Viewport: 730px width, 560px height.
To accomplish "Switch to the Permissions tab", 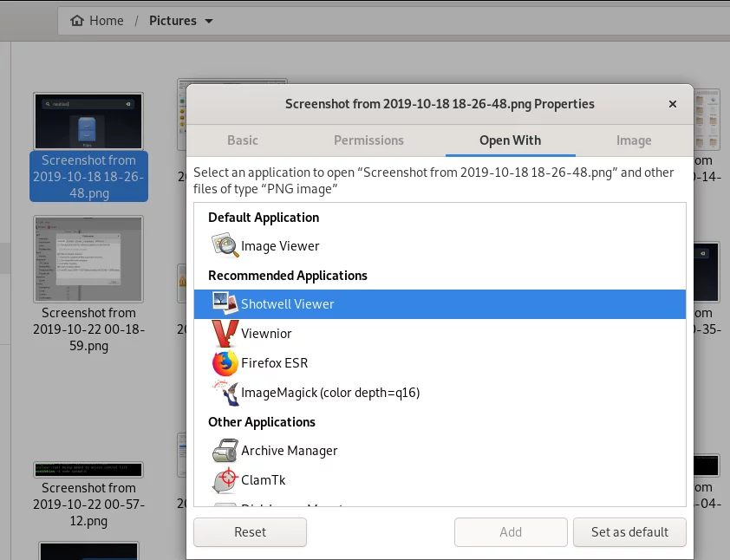I will [x=368, y=140].
